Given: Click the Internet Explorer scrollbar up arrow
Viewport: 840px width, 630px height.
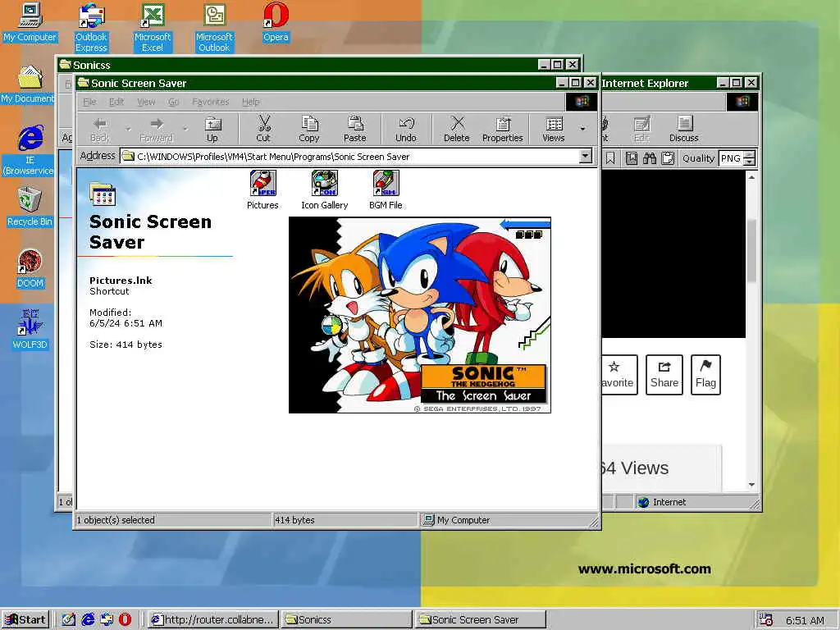Looking at the screenshot, I should click(751, 177).
